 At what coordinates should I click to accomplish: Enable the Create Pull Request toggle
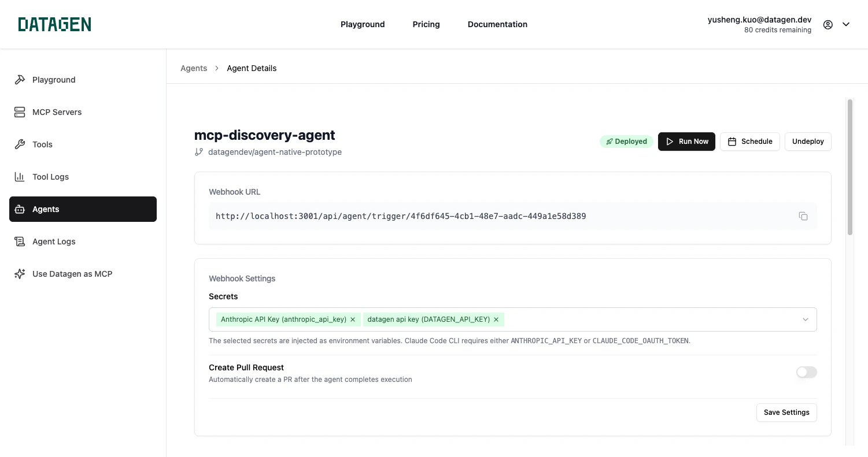click(x=806, y=371)
